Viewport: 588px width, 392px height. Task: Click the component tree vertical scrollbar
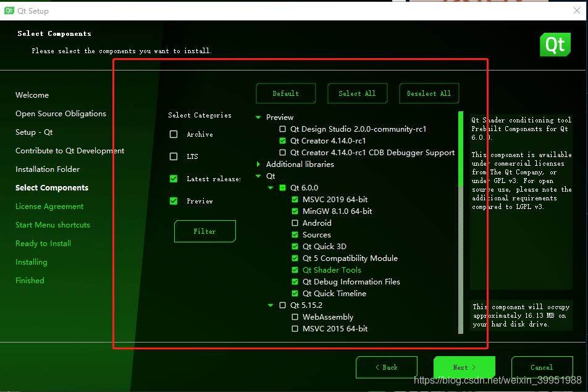461,223
